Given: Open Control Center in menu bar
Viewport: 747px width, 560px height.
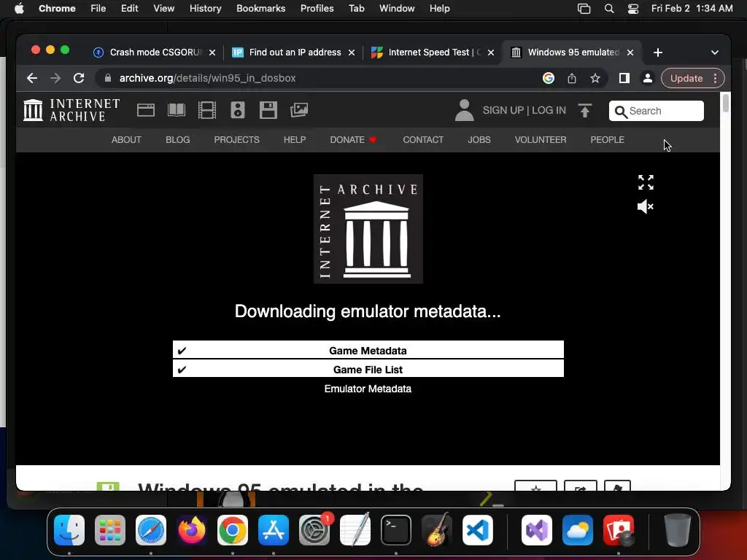Looking at the screenshot, I should tap(632, 8).
